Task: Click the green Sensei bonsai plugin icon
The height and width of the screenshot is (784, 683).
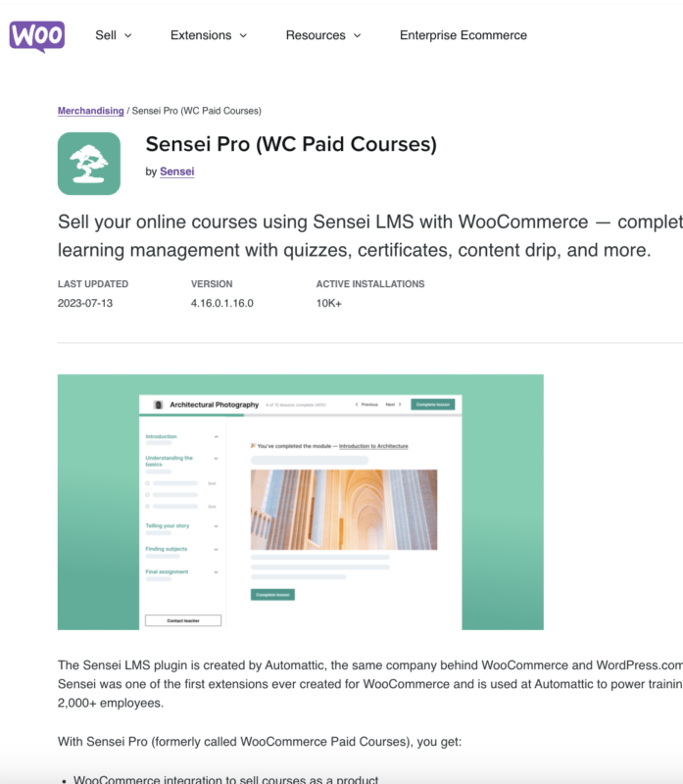Action: click(x=87, y=161)
